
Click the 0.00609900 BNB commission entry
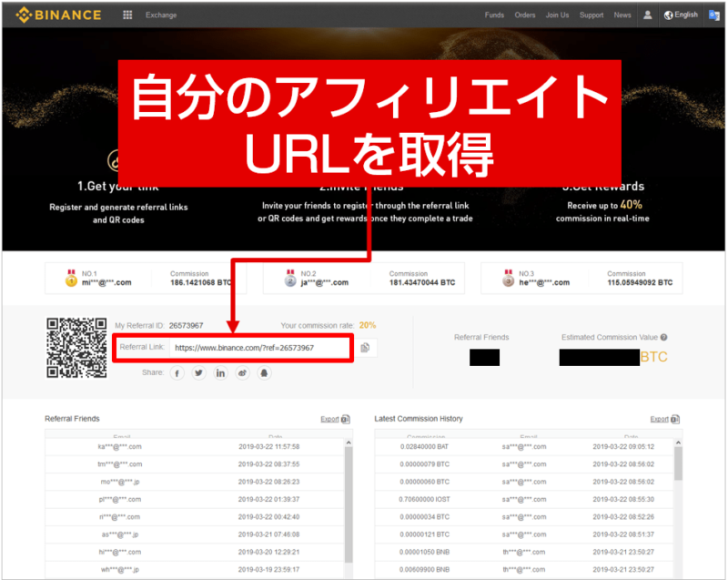click(424, 570)
